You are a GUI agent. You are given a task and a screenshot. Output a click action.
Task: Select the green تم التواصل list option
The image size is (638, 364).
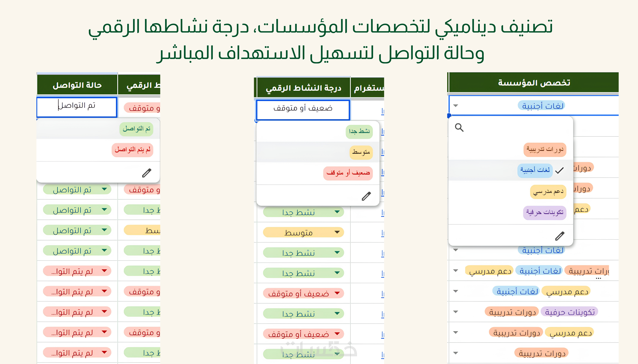[x=136, y=129]
